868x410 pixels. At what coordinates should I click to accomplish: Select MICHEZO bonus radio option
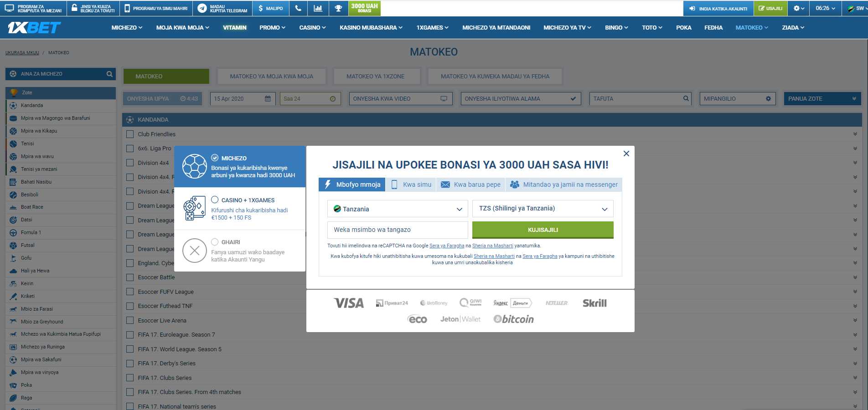215,158
